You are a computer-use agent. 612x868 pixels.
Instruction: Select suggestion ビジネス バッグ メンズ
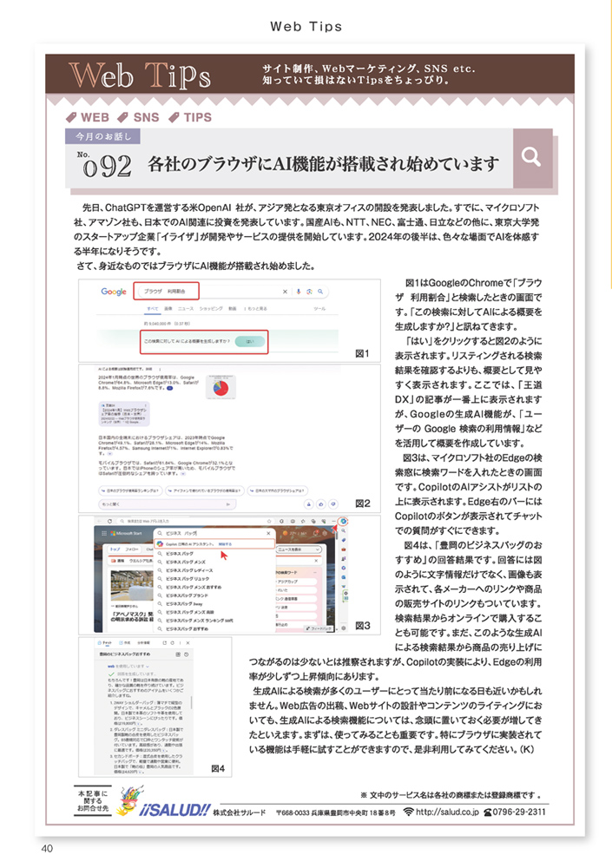point(186,562)
